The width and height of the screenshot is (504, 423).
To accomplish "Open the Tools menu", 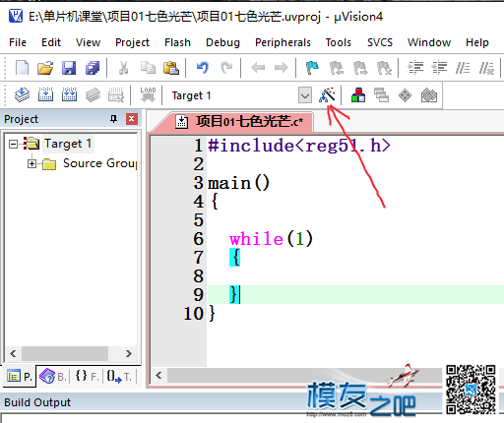I will (339, 42).
